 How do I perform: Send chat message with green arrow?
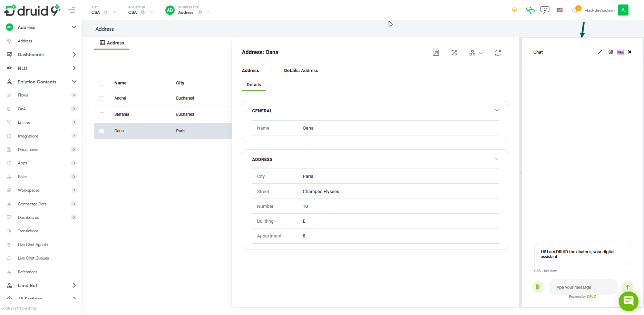pyautogui.click(x=627, y=287)
